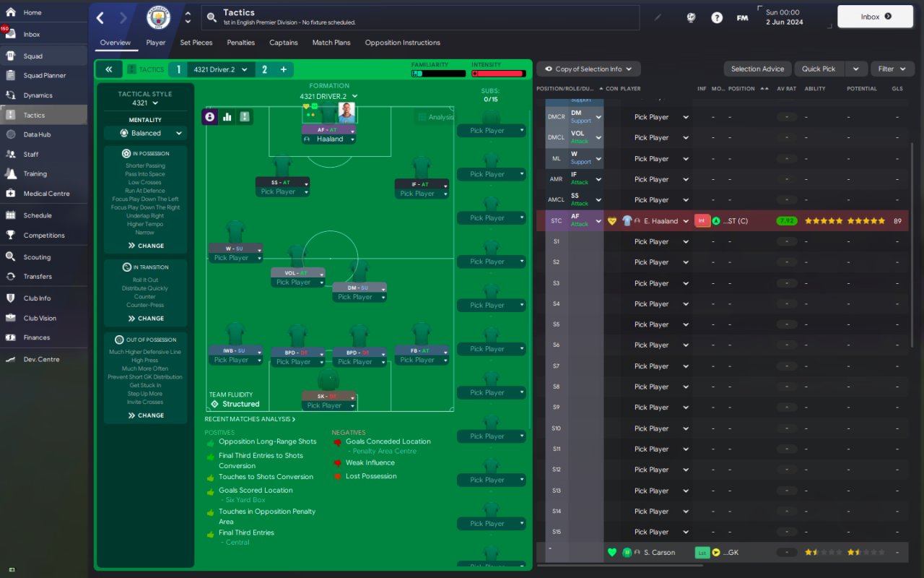
Task: Open the Schedule sidebar icon
Action: (x=10, y=215)
